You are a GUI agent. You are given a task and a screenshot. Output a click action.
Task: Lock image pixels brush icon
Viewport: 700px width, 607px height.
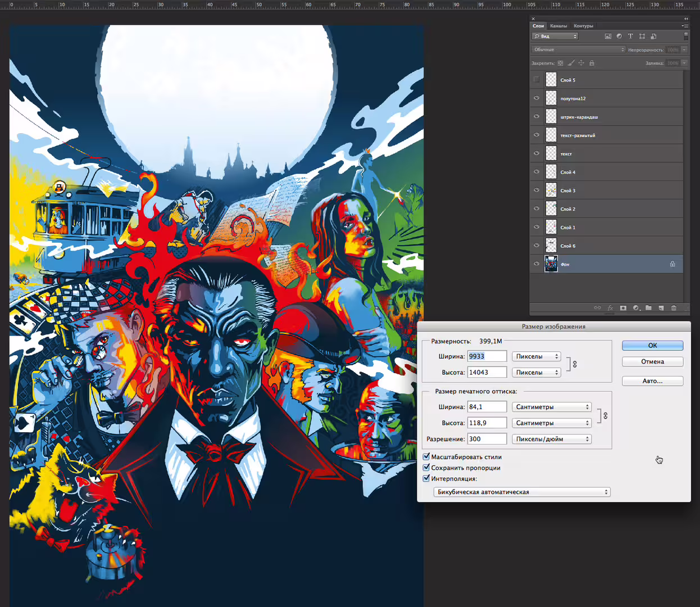coord(571,63)
